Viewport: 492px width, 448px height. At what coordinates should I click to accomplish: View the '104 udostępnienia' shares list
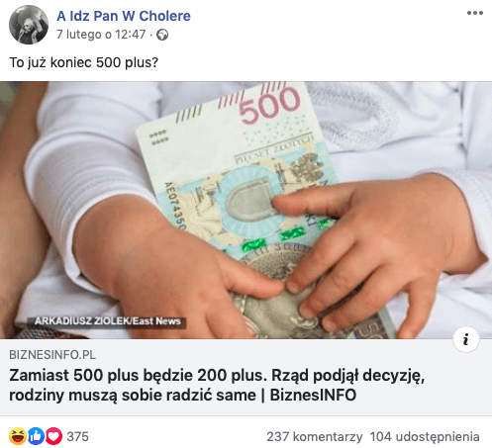(425, 437)
